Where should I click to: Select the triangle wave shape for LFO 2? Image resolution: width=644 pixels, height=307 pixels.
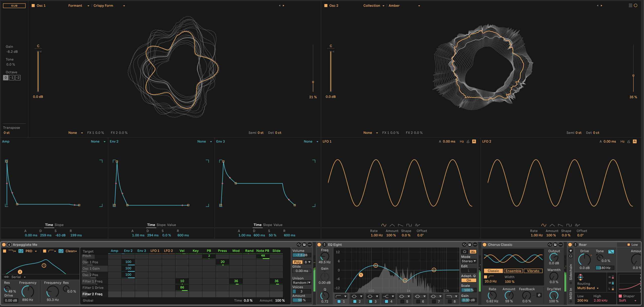tap(552, 225)
